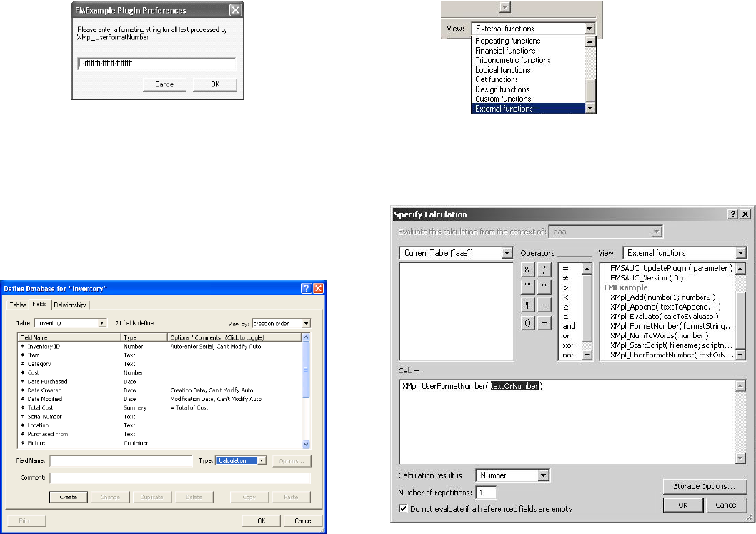
Task: Click the quotation marks operator button
Action: tap(527, 287)
